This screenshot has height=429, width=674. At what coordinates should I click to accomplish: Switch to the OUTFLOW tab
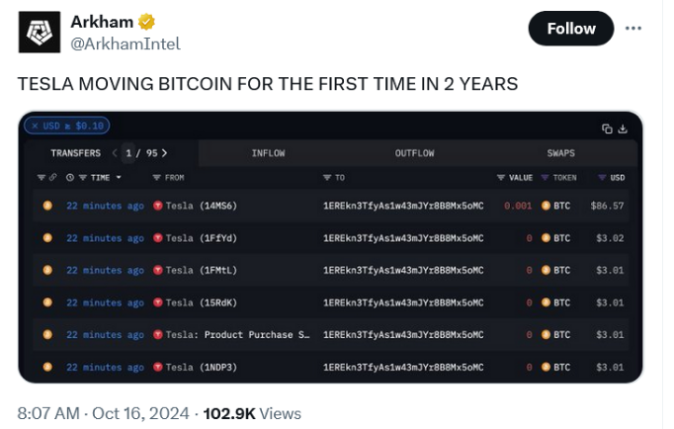tap(414, 153)
